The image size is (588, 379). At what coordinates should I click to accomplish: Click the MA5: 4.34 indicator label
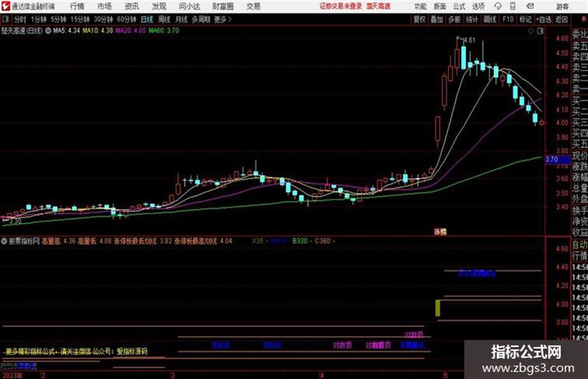click(67, 30)
